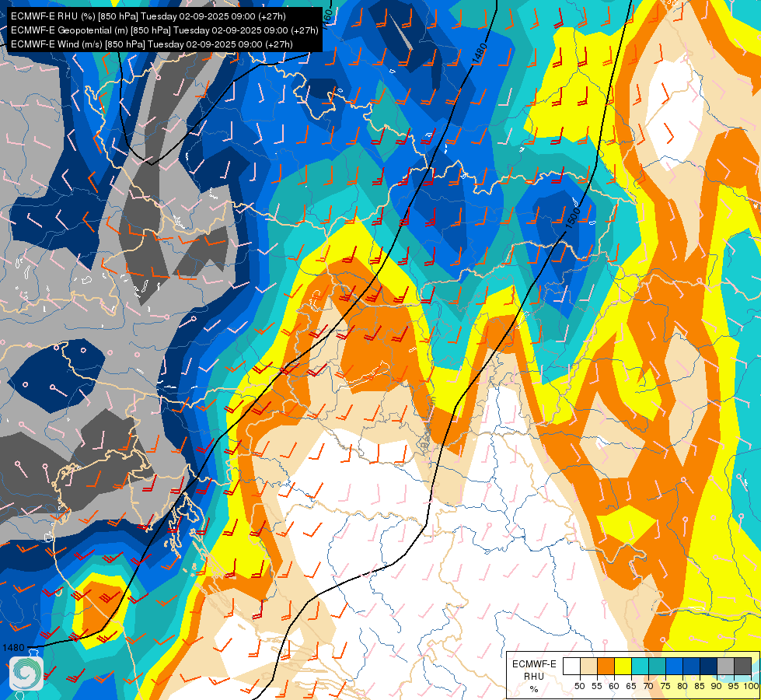
Task: Click the legend value 90
Action: tap(717, 686)
